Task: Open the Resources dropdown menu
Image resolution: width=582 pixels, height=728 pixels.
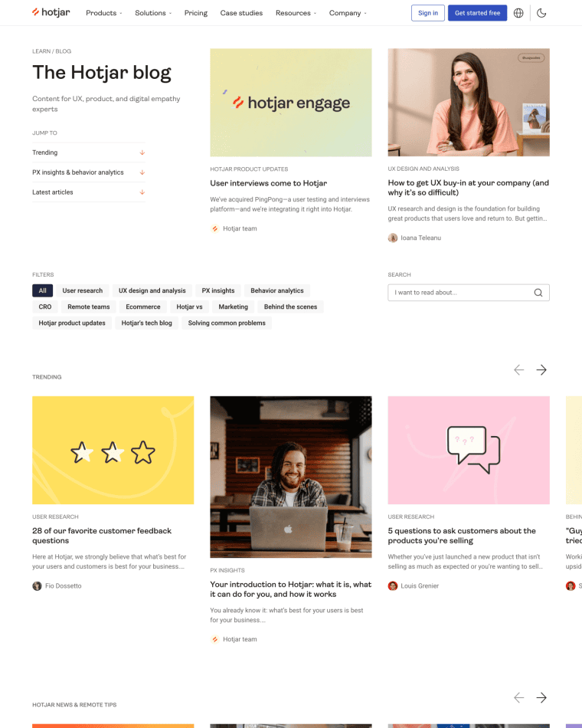Action: click(x=296, y=13)
